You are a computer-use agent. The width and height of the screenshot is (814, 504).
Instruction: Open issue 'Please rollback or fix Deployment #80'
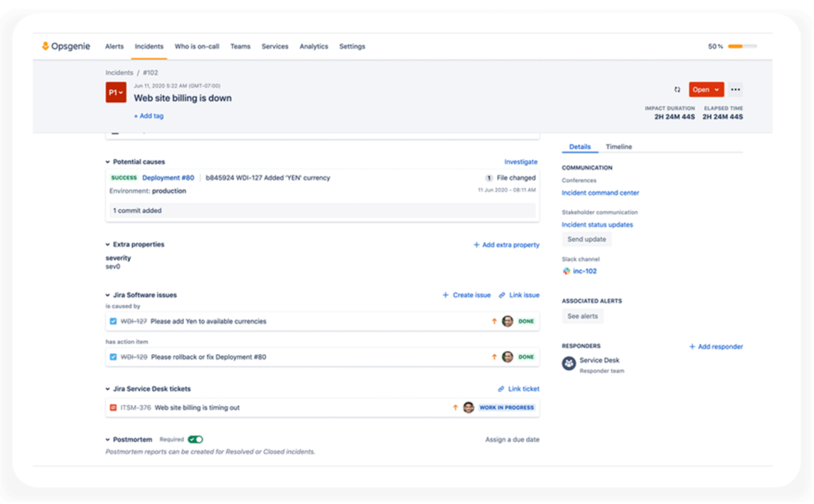(x=209, y=357)
